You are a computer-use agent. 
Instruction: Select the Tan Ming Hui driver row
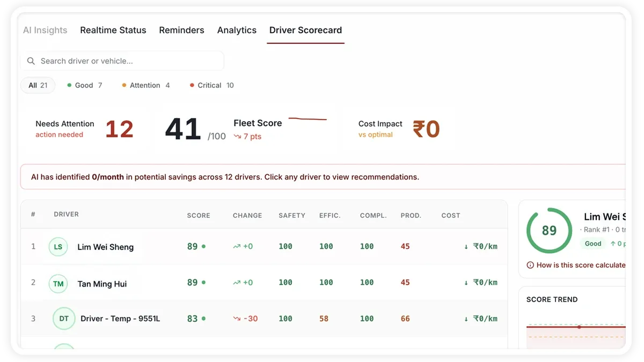(264, 283)
